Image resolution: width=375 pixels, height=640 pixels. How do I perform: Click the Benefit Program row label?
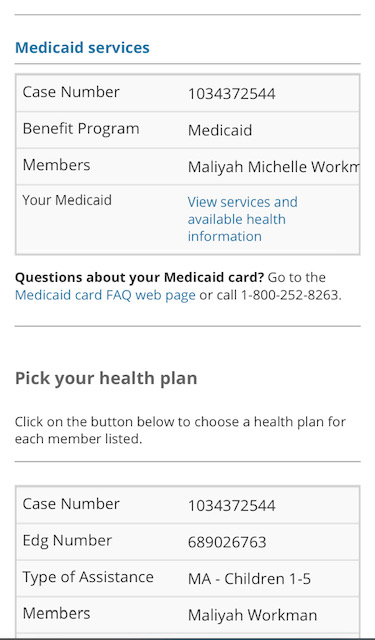(x=81, y=129)
